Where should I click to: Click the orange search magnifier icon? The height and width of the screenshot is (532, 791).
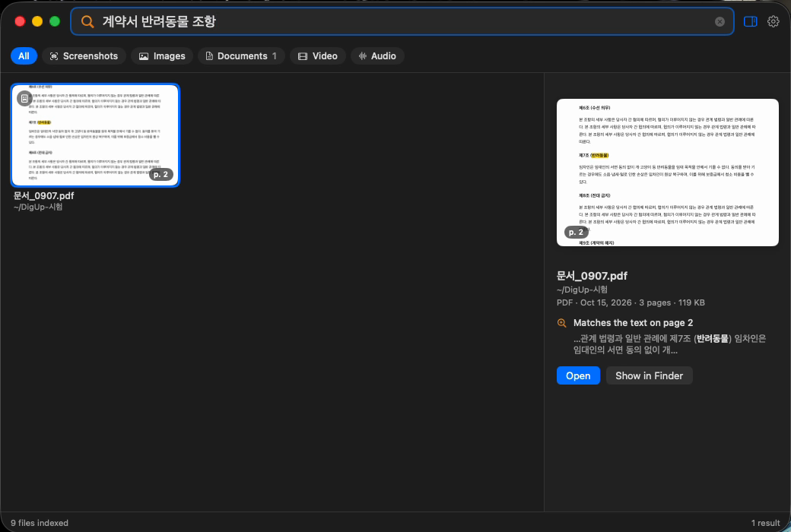[x=87, y=22]
